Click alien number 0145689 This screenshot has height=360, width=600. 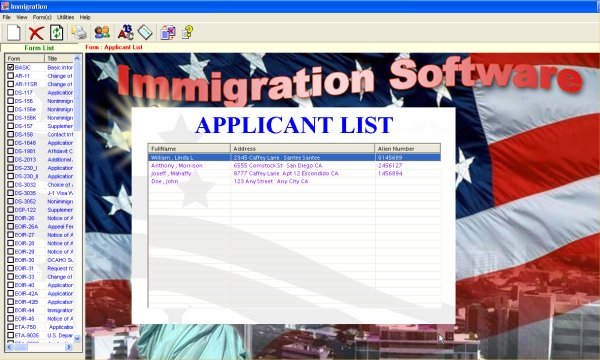pos(390,158)
